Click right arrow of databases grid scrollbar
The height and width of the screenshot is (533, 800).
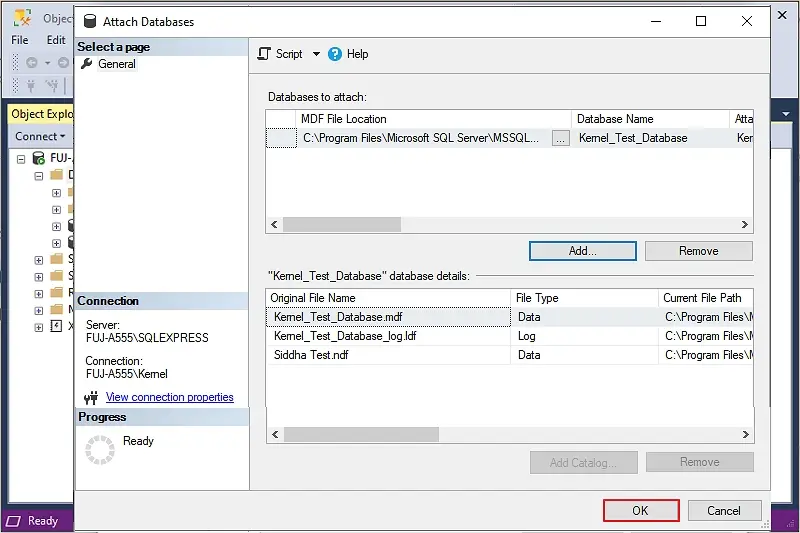point(745,224)
